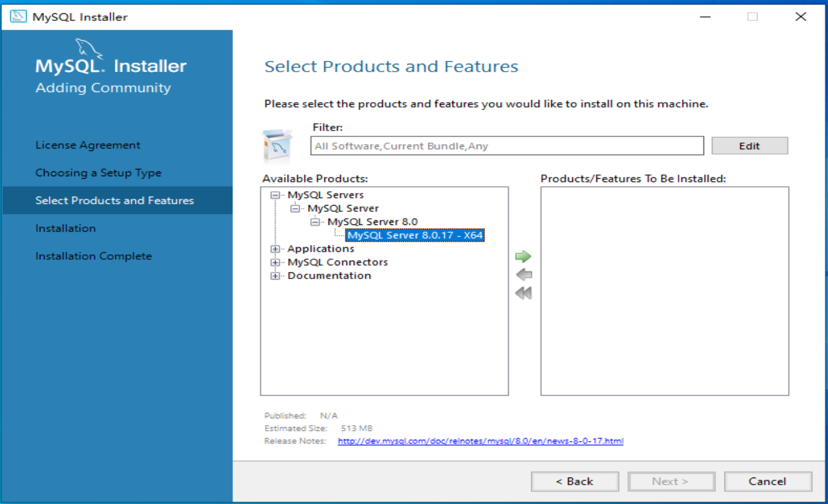This screenshot has height=504, width=828.
Task: Select the MySQL Server tree entry
Action: 342,207
